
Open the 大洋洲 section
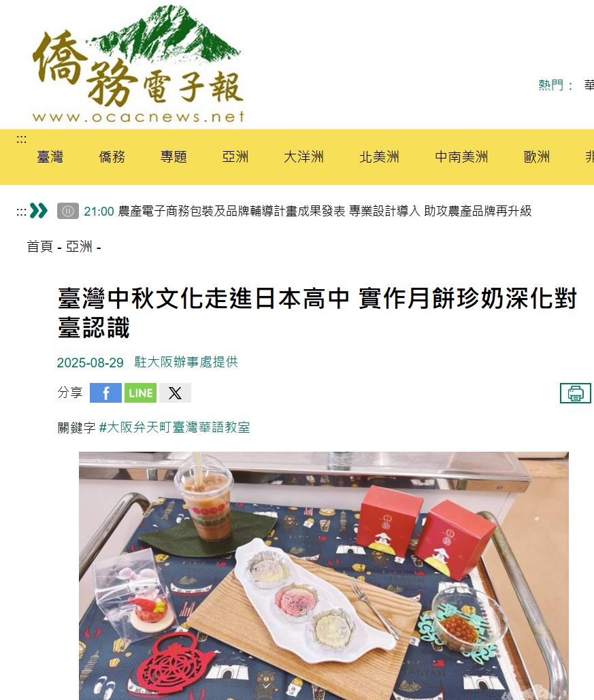(303, 156)
